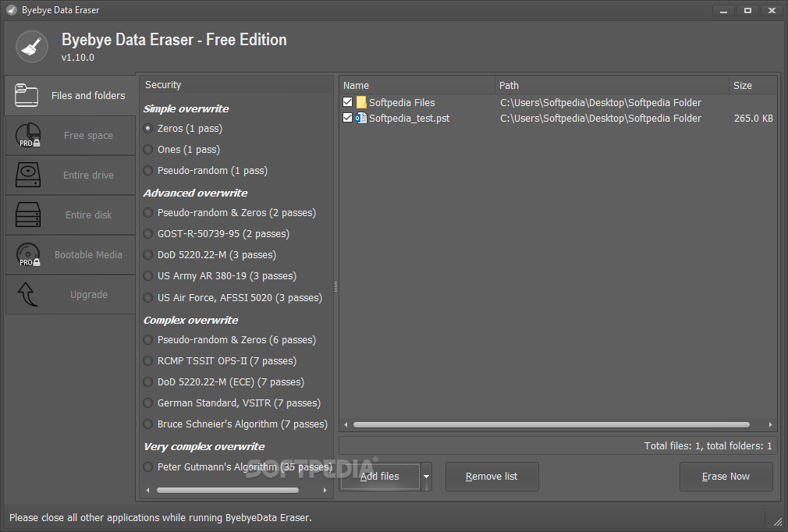
Task: Click the Remove list button
Action: pyautogui.click(x=492, y=476)
